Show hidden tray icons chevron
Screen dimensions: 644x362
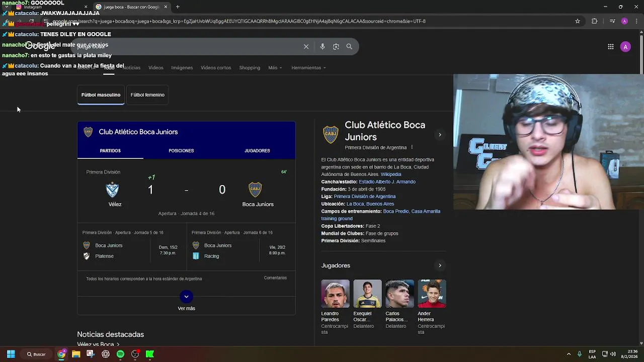pos(569,354)
